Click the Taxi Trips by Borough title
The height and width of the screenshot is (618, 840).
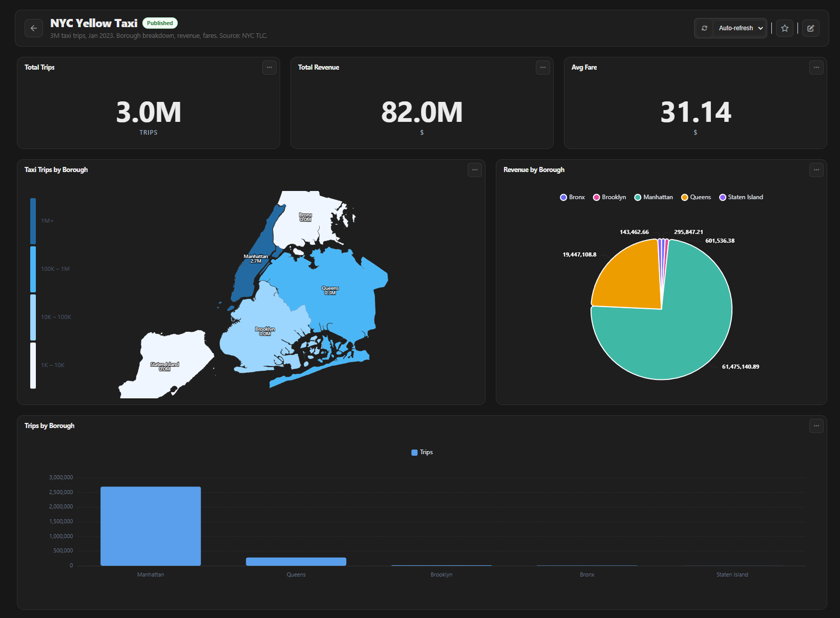56,169
